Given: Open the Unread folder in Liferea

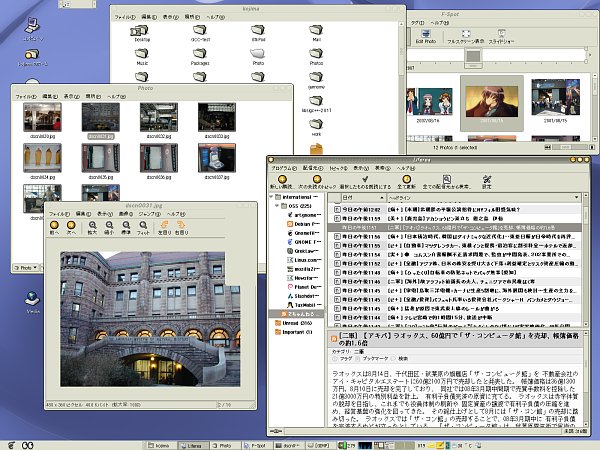Looking at the screenshot, I should 293,323.
